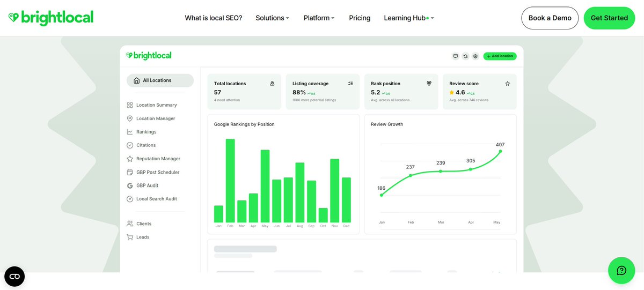
Task: Click the BrightLocal logo in the site header
Action: tap(51, 18)
